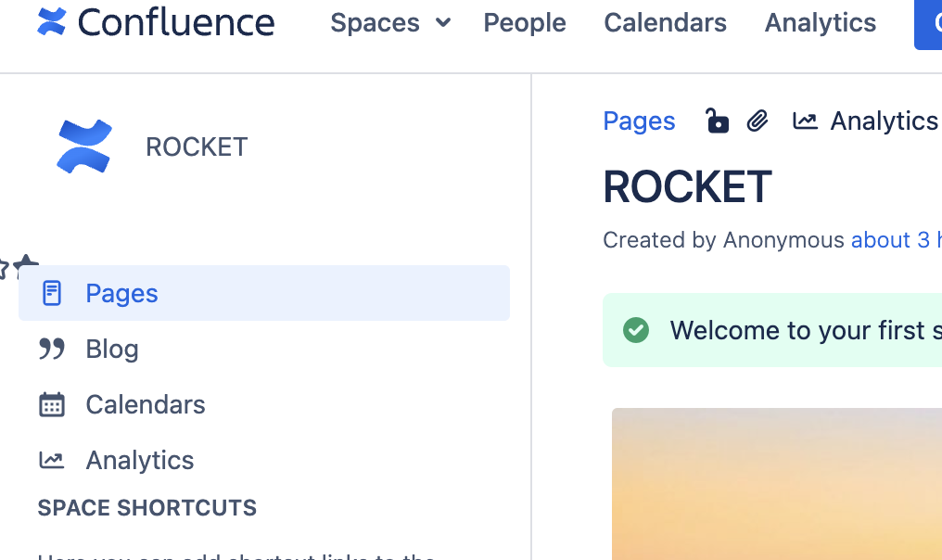Open Analytics in top navigation bar
Viewport: 942px width, 560px height.
[820, 23]
